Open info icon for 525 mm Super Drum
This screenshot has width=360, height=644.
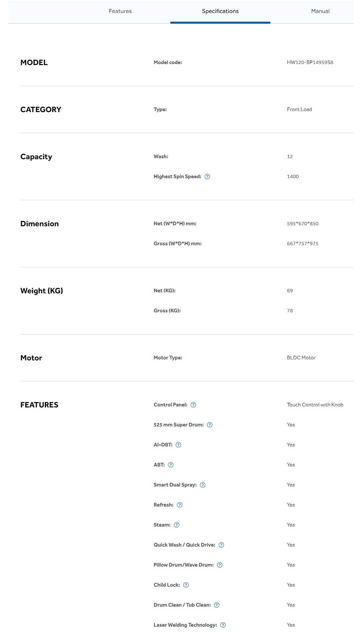pos(210,425)
